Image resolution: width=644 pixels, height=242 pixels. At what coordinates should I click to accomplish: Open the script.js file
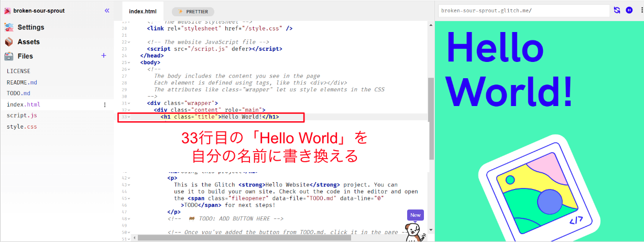click(21, 115)
